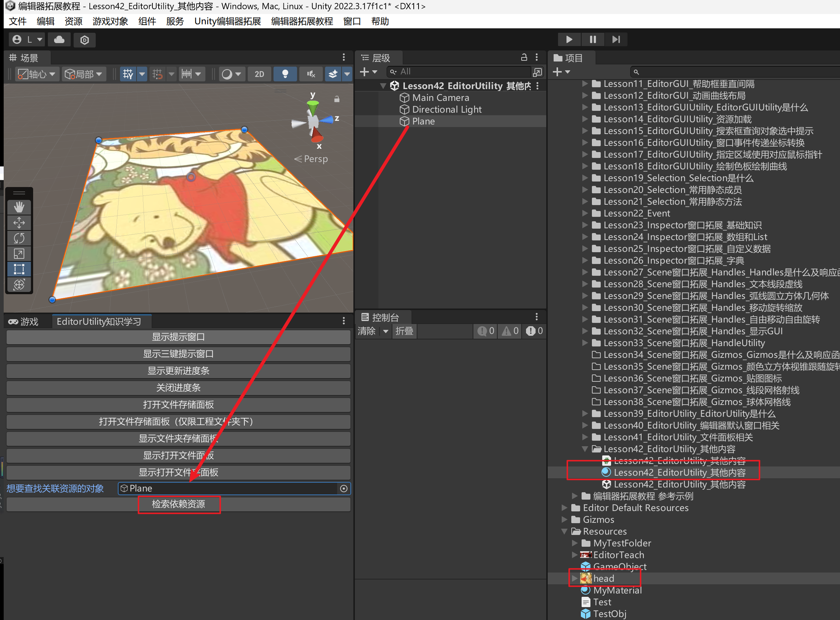The height and width of the screenshot is (620, 840).
Task: Click the Pause button
Action: click(x=593, y=39)
